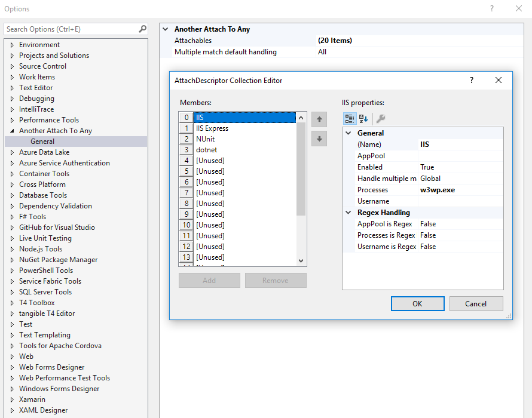The image size is (532, 418).
Task: Select IIS Express in Members list
Action: click(212, 128)
